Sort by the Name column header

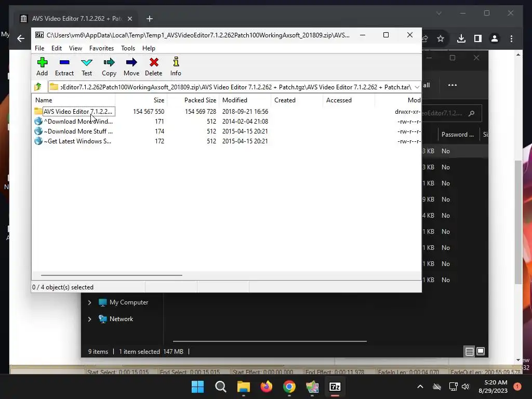(74, 100)
